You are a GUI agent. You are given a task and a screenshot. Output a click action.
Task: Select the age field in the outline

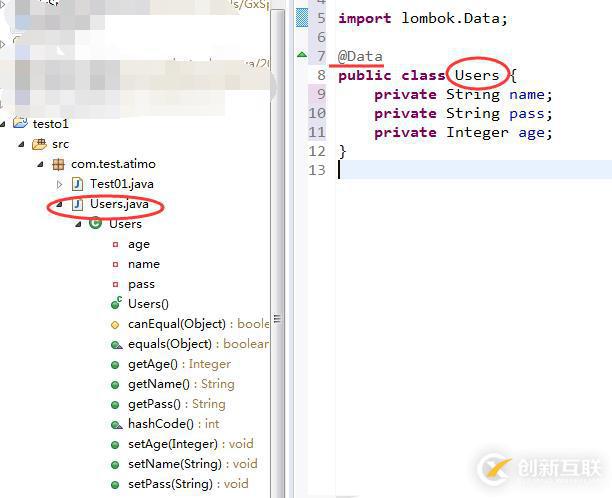(x=139, y=245)
